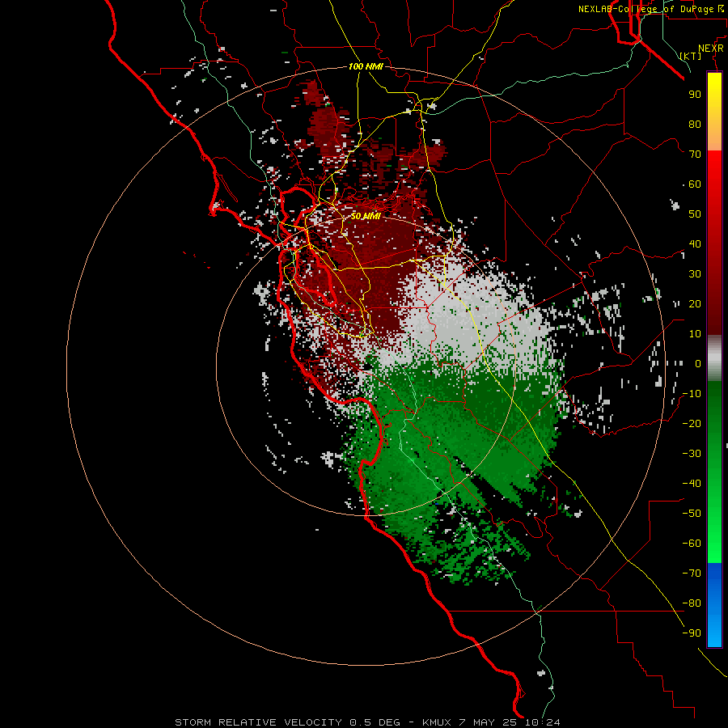Viewport: 728px width, 728px height.
Task: Select the -10 value on the velocity scale
Action: (x=692, y=394)
